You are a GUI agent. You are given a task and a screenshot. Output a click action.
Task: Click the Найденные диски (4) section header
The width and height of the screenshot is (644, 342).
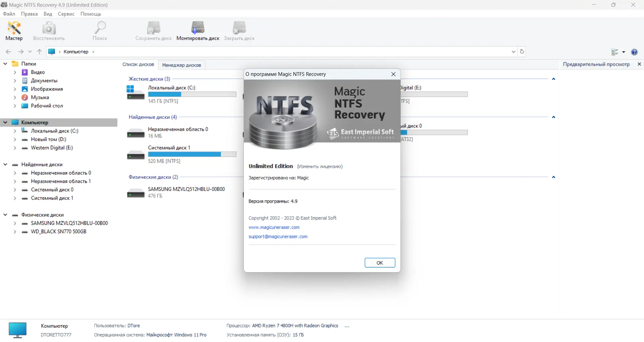coord(153,117)
